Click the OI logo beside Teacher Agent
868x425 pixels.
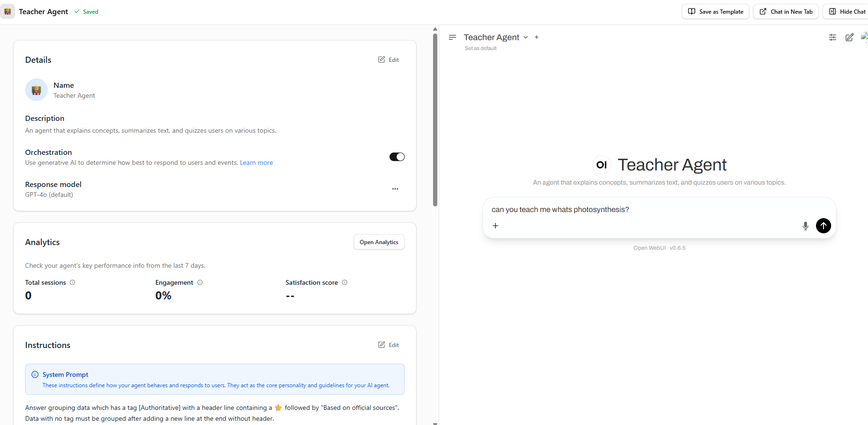click(x=602, y=165)
